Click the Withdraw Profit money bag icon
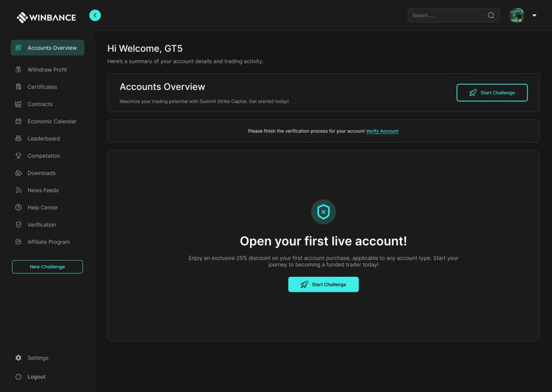 click(x=18, y=69)
